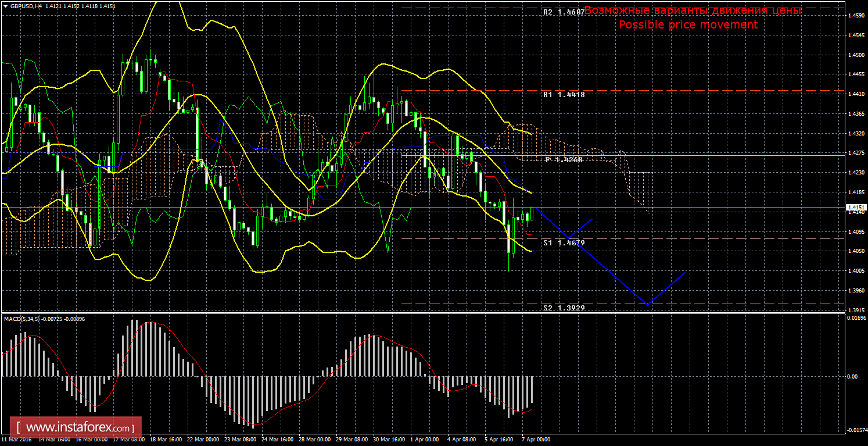868x446 pixels.
Task: Click the GBPUSD,H4 symbol title
Action: [25, 6]
